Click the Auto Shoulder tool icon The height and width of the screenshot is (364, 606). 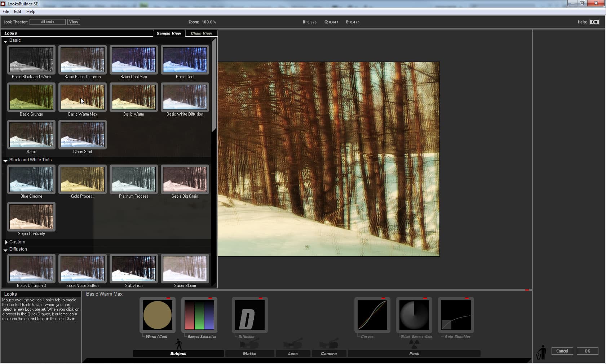point(456,315)
